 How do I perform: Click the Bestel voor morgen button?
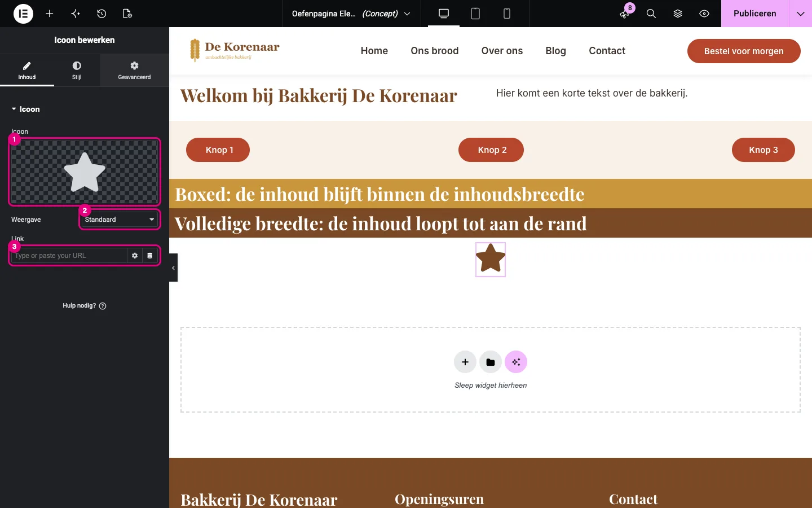pos(744,51)
